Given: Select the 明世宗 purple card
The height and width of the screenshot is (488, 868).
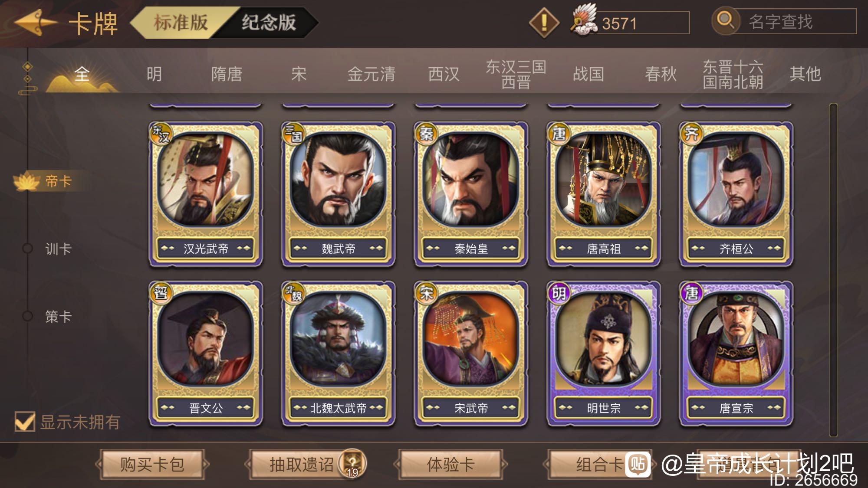Looking at the screenshot, I should pos(604,354).
